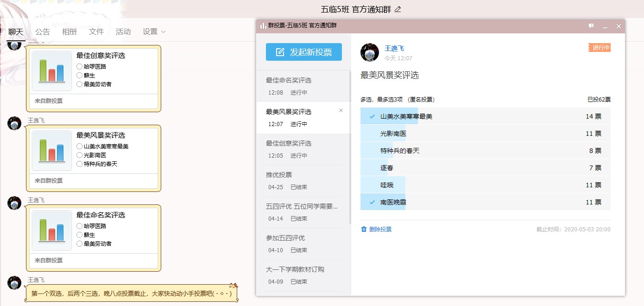Click the 发起新投票 button

[304, 52]
